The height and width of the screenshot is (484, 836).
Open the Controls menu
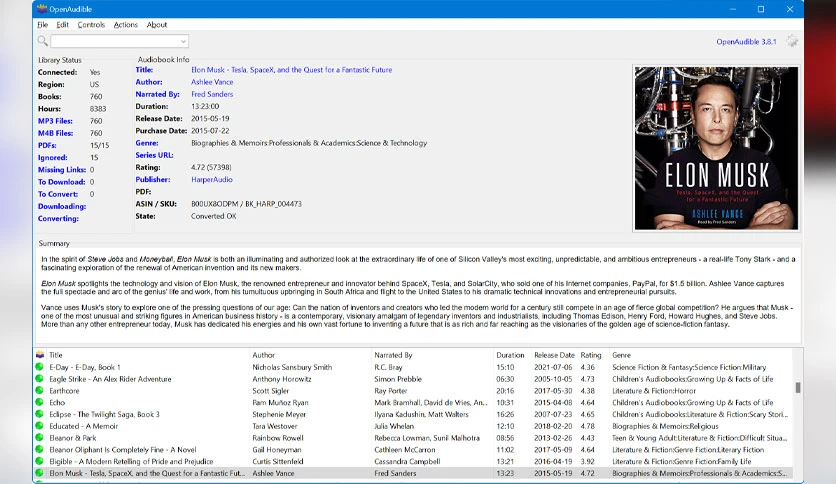click(91, 25)
